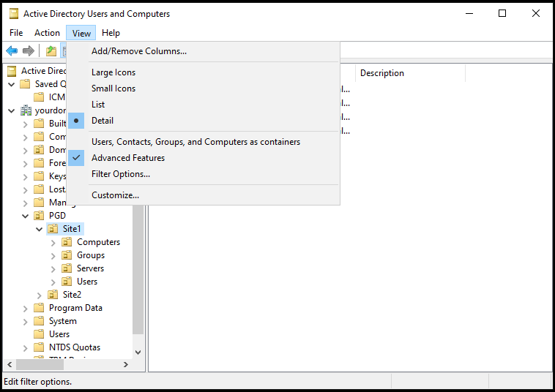Click tree pane horizontal scrollbar right arrow
The height and width of the screenshot is (392, 555).
(x=126, y=364)
